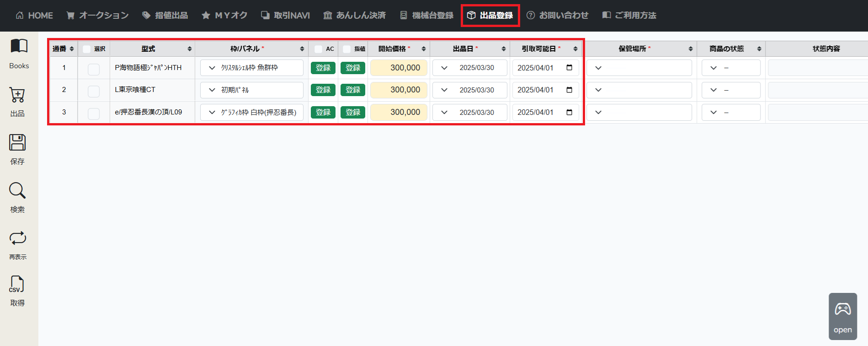Toggle the 指値 header checkbox
This screenshot has width=868, height=346.
click(347, 49)
